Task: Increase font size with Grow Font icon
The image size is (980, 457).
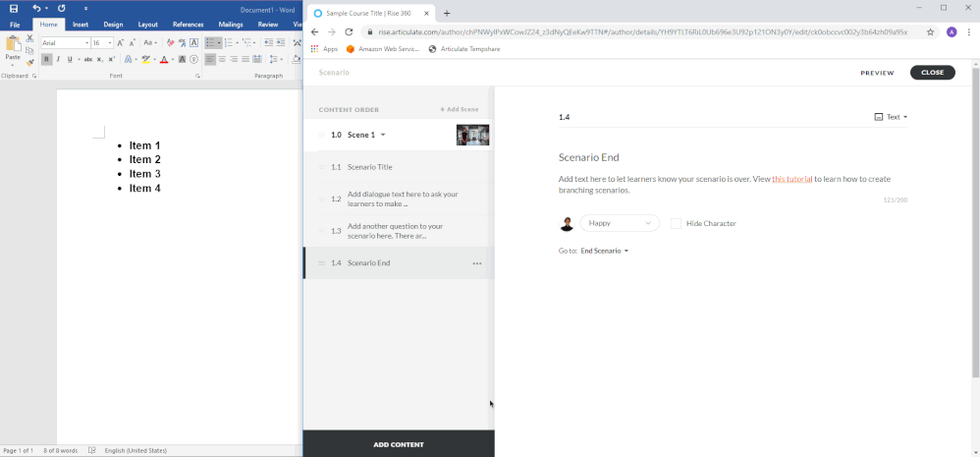Action: (121, 43)
